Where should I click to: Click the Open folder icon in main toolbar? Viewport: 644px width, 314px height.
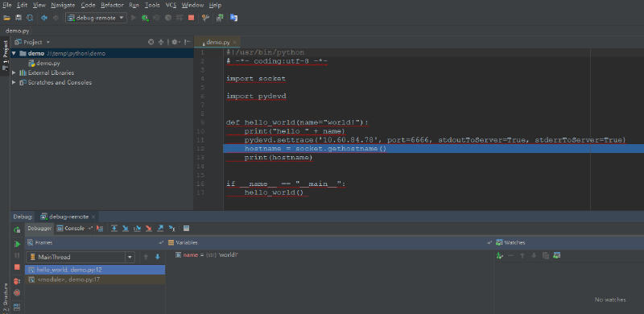tap(6, 18)
